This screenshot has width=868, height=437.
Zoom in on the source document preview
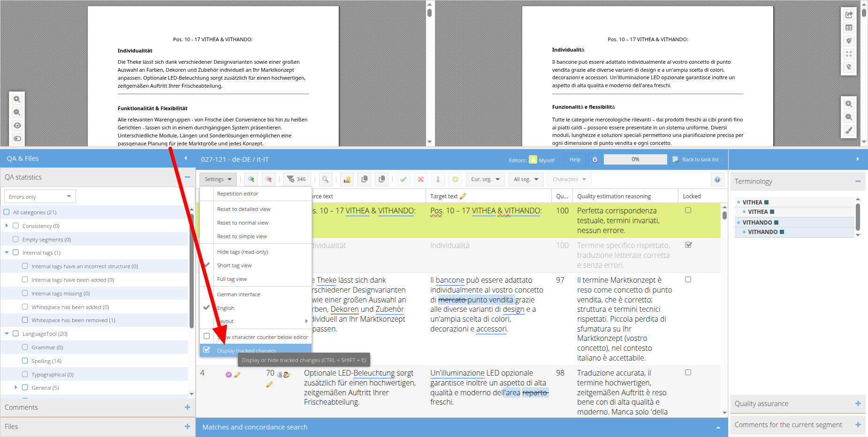pyautogui.click(x=17, y=99)
